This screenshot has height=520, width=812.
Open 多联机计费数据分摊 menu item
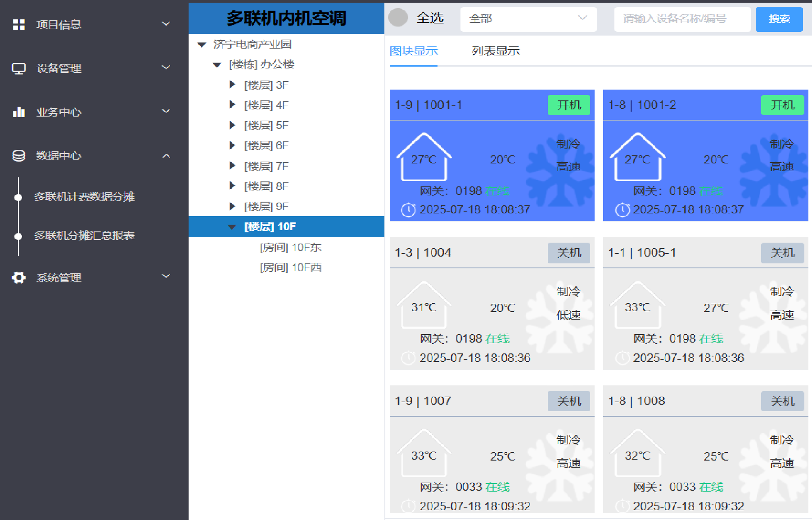[x=85, y=197]
